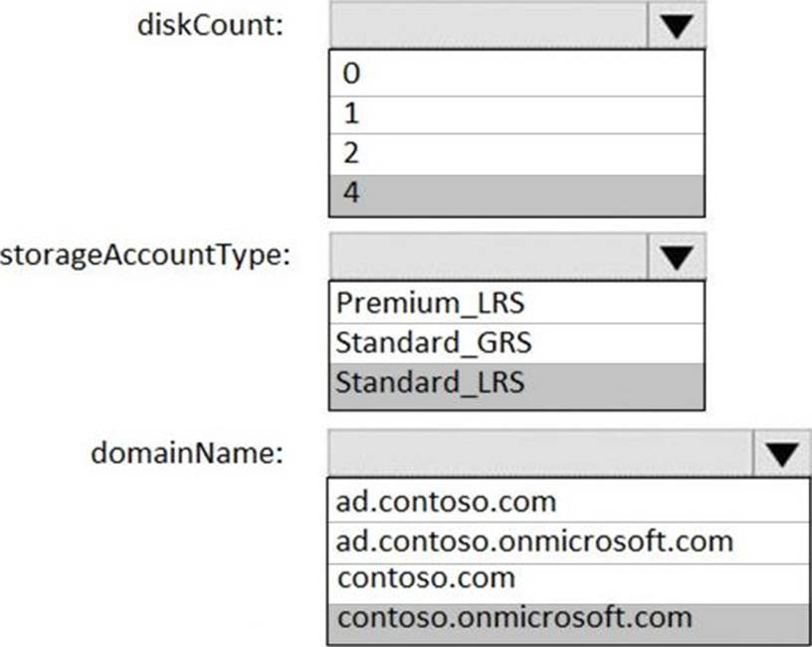Image resolution: width=812 pixels, height=647 pixels.
Task: Choose the Premium_LRS storage option
Action: click(515, 302)
